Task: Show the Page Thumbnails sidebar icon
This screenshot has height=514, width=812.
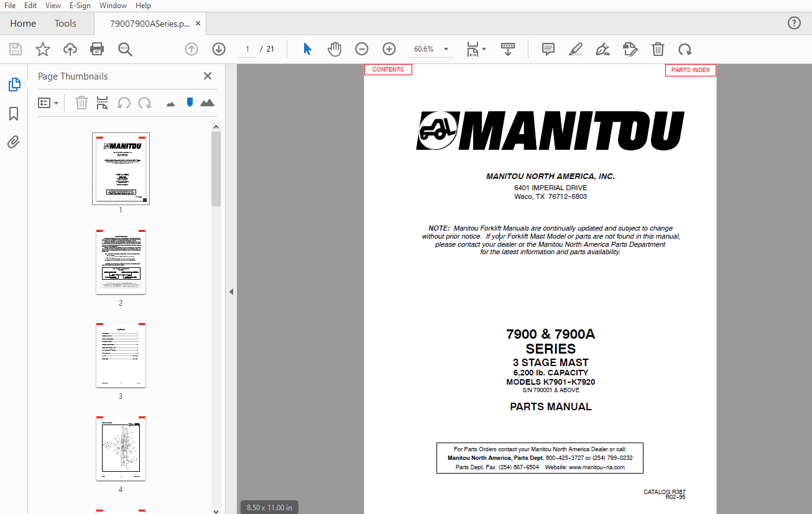Action: tap(14, 85)
